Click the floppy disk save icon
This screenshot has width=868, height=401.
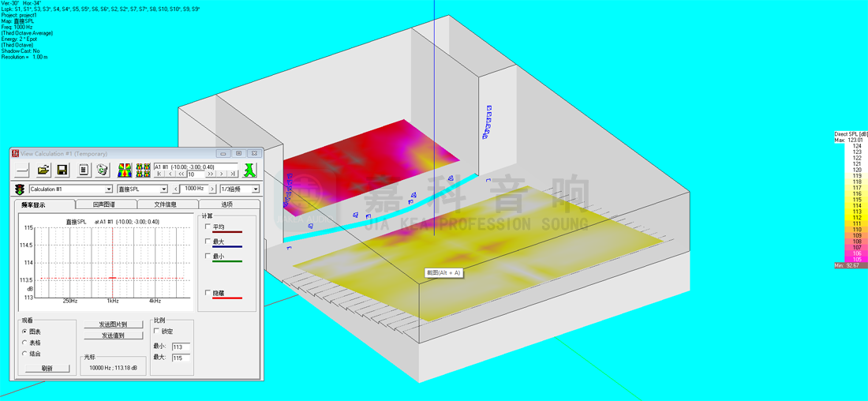point(62,170)
